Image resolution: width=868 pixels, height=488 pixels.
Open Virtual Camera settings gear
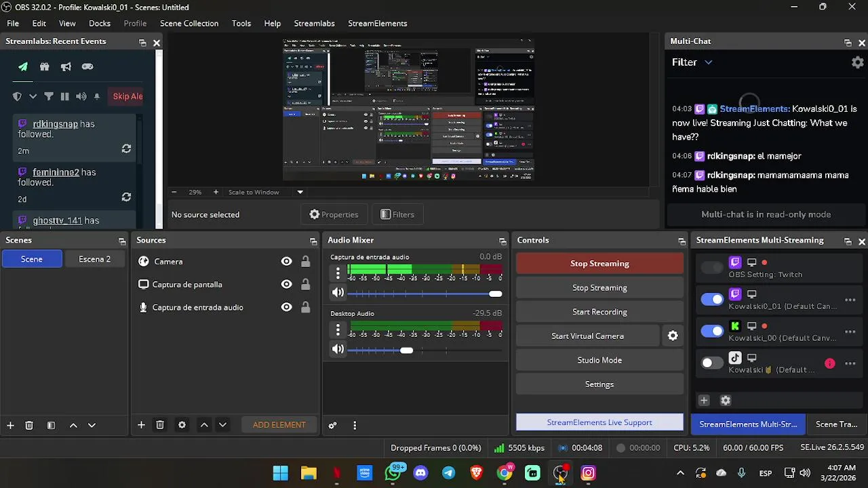pos(673,335)
